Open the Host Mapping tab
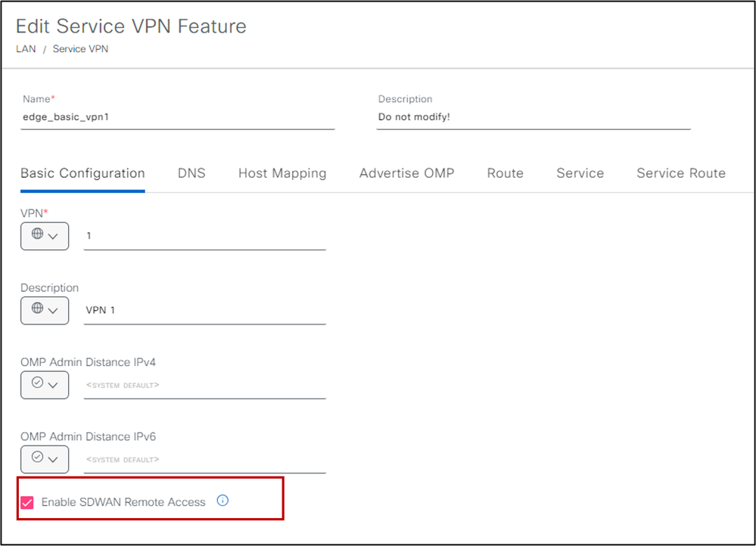Screen dimensions: 756x546 coord(282,173)
